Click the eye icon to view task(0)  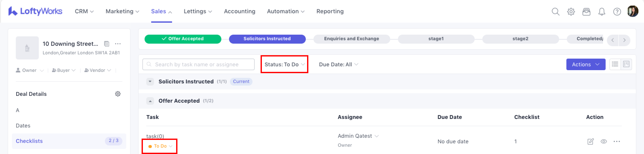[603, 141]
